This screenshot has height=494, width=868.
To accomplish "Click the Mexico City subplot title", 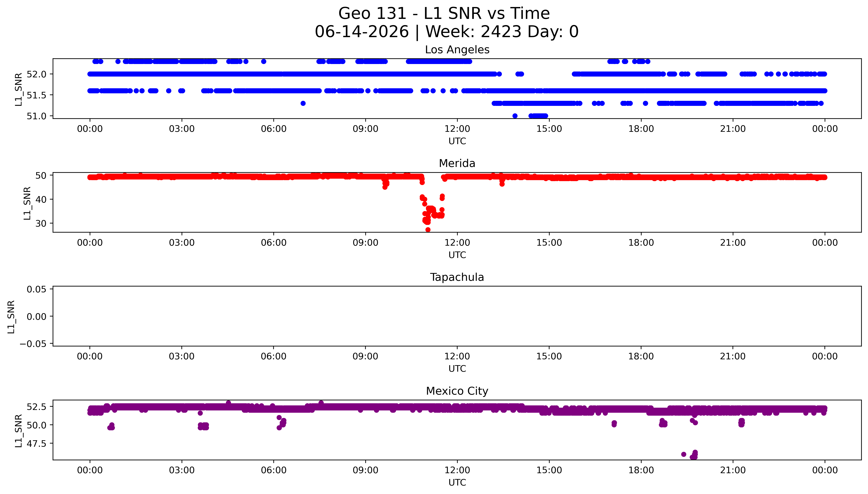I will (457, 391).
